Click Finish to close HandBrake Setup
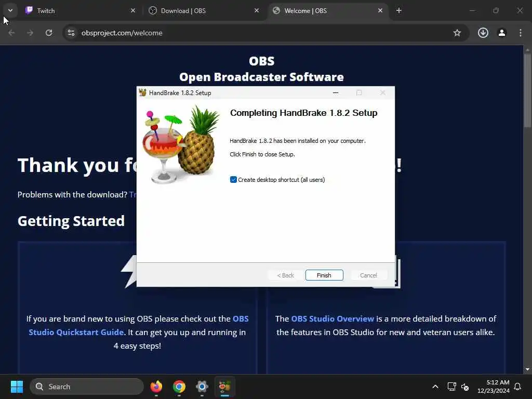 [324, 275]
